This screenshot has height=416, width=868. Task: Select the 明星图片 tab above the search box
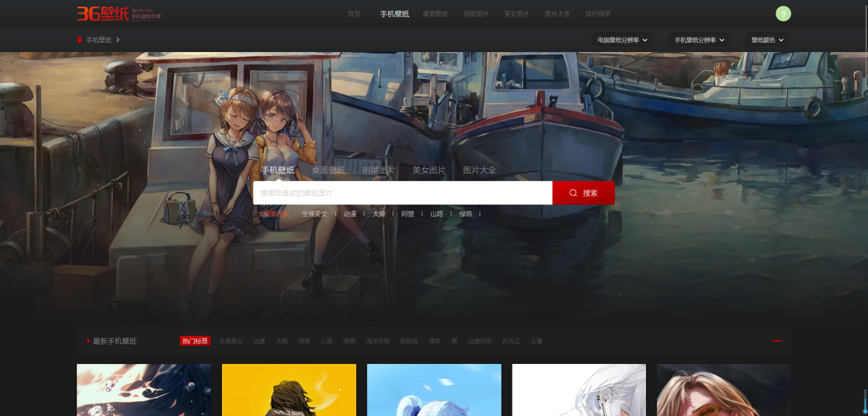[x=378, y=170]
